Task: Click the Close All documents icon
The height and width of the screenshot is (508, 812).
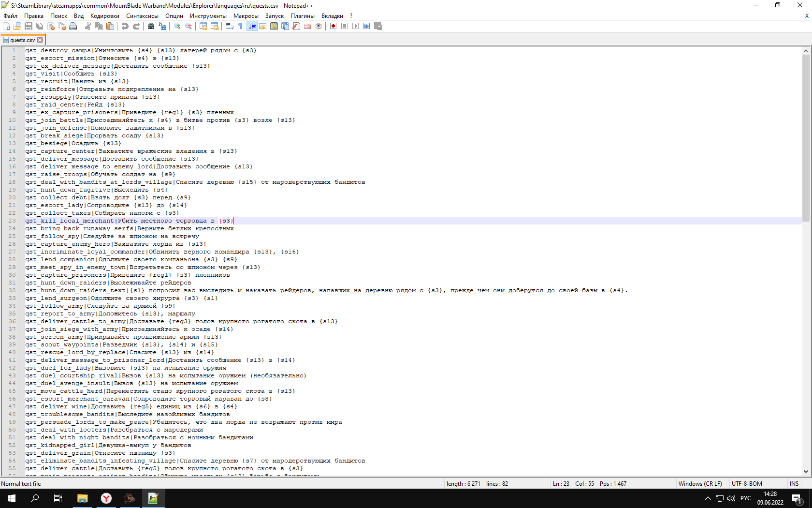Action: pyautogui.click(x=62, y=26)
